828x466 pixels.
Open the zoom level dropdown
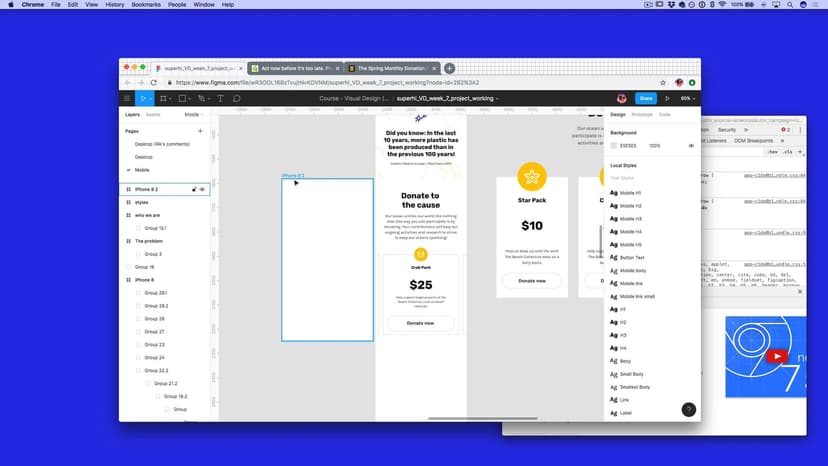(687, 98)
